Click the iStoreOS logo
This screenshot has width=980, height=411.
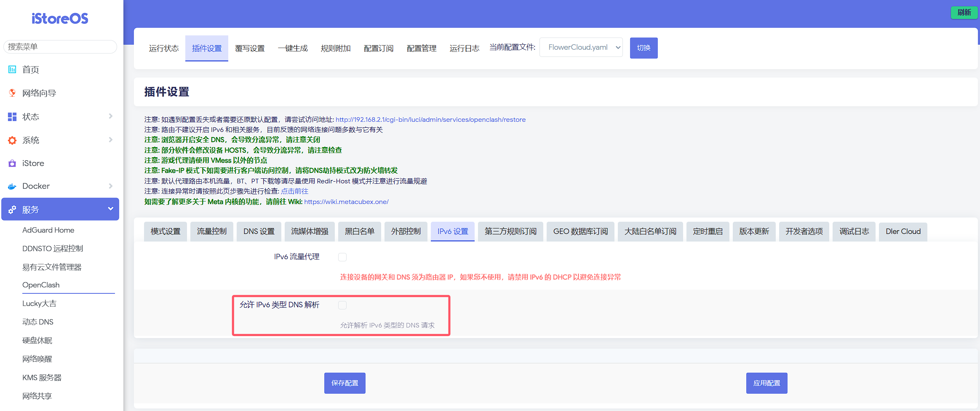tap(60, 19)
